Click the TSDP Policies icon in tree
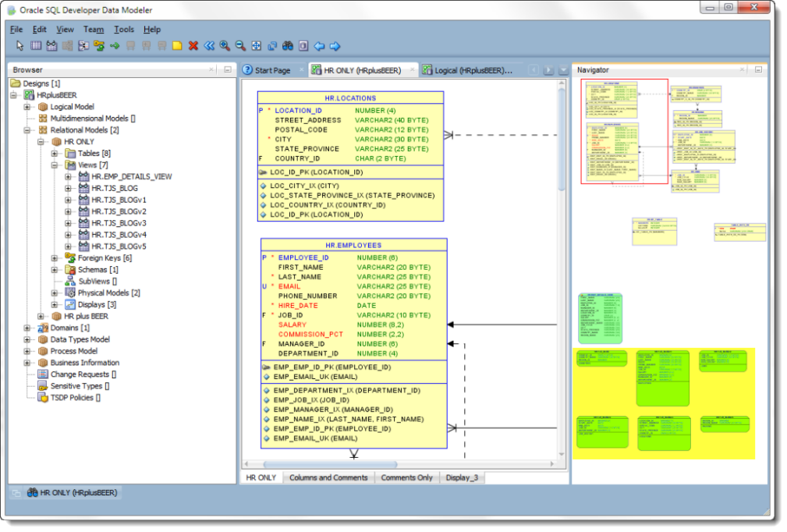The height and width of the screenshot is (532, 787). click(x=43, y=398)
